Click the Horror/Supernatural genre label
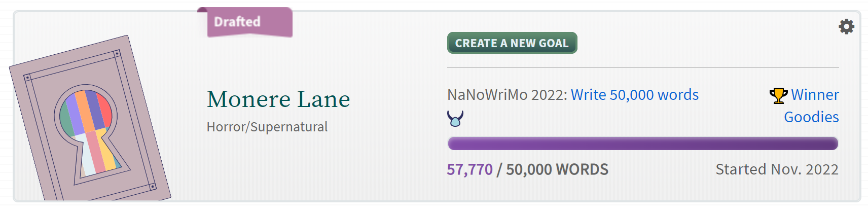This screenshot has width=868, height=212. coord(267,127)
